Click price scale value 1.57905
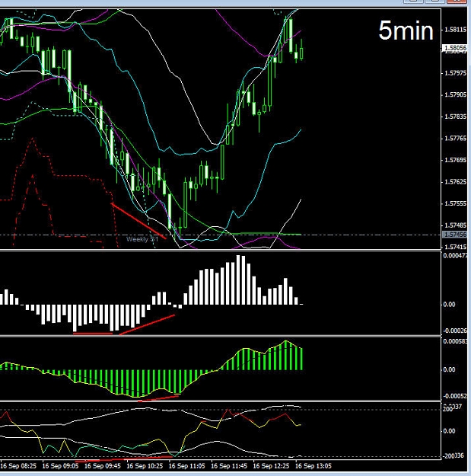The width and height of the screenshot is (471, 476). click(x=456, y=94)
